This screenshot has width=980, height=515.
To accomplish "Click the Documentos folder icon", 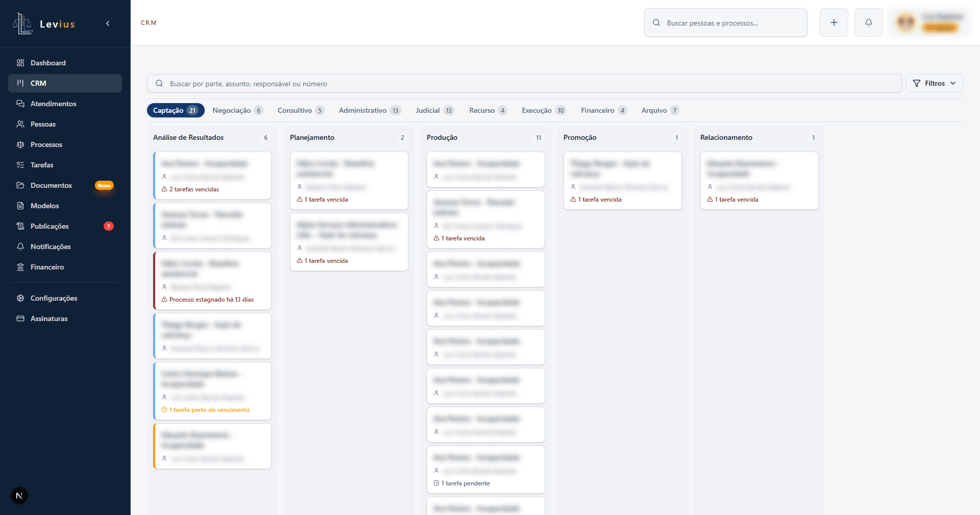I will pyautogui.click(x=20, y=185).
